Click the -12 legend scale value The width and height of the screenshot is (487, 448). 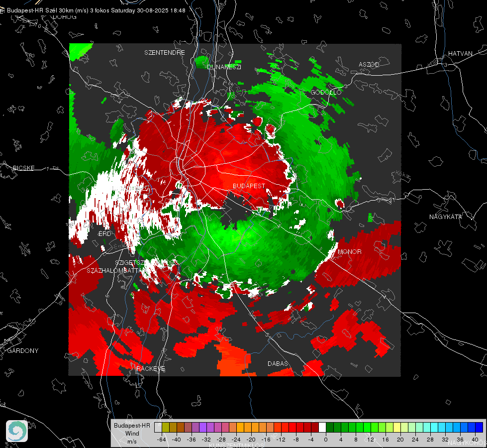(x=281, y=440)
